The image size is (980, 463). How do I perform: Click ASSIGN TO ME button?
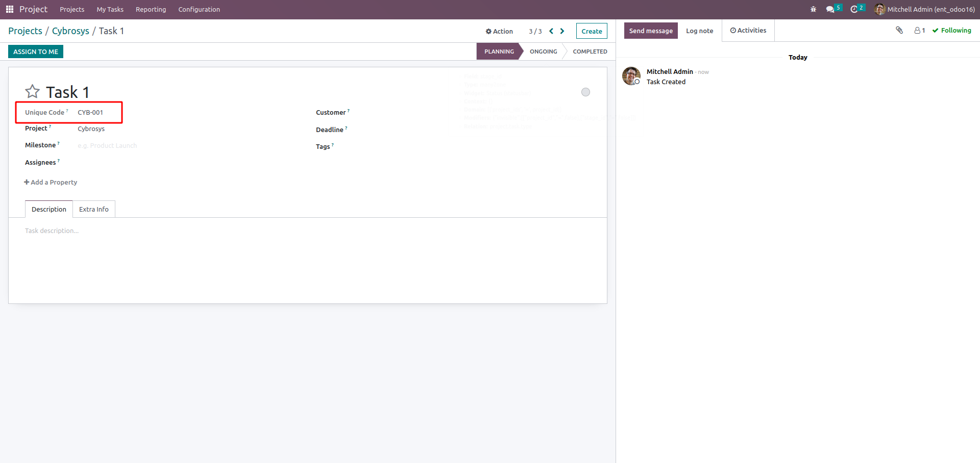pyautogui.click(x=36, y=52)
